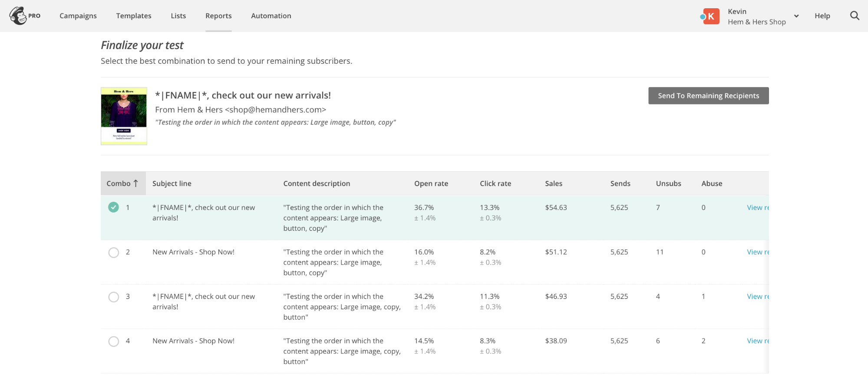
Task: Click the Kevin account avatar icon
Action: coord(711,16)
